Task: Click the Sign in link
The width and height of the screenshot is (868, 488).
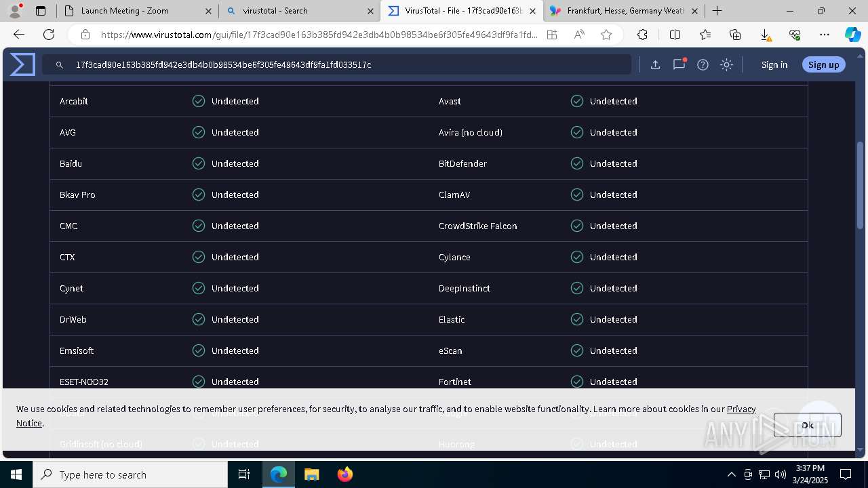Action: coord(774,64)
